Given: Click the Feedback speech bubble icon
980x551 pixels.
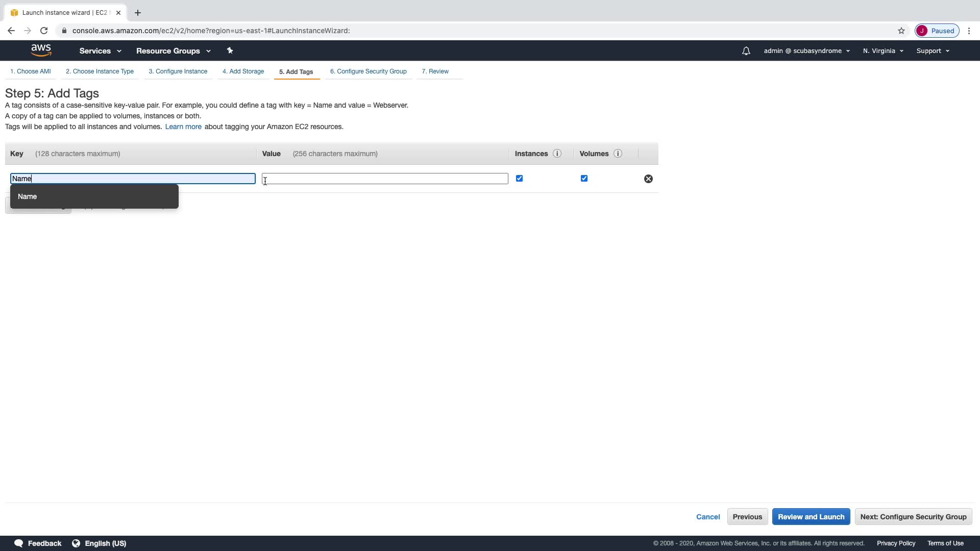Looking at the screenshot, I should (19, 543).
